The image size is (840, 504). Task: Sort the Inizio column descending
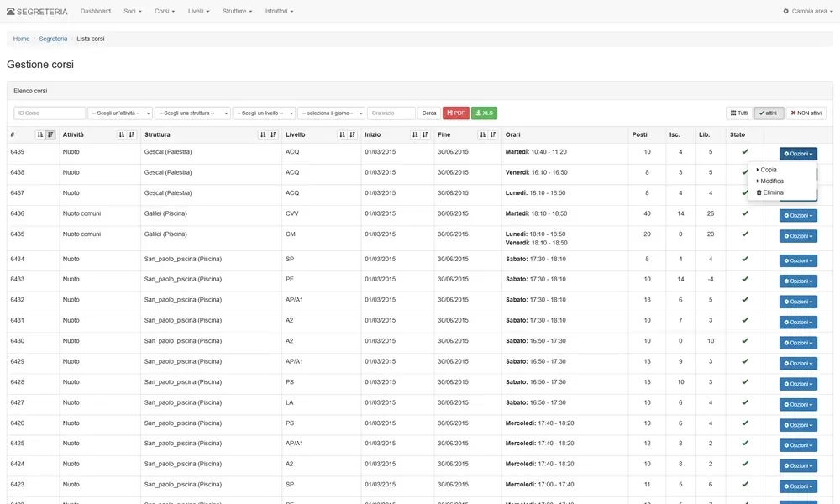tap(425, 135)
